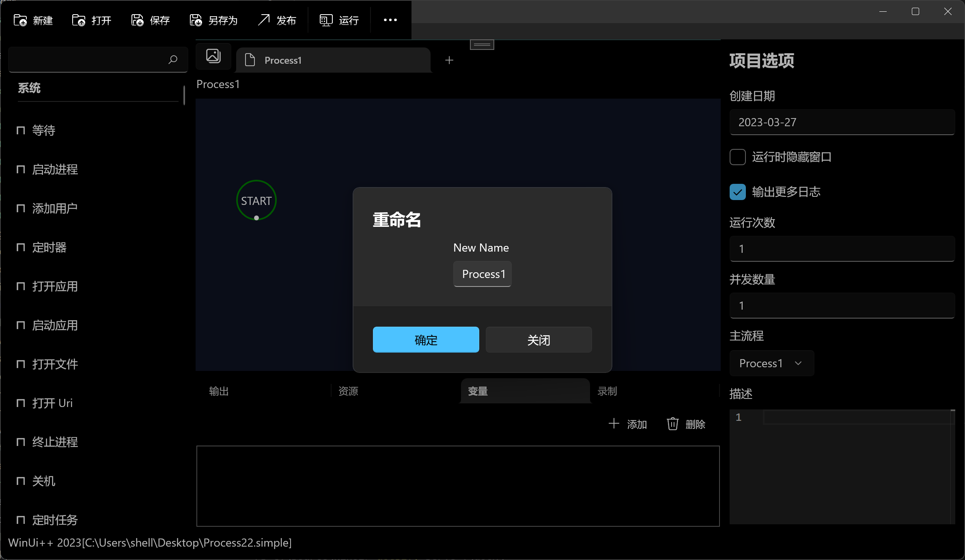Uncheck the 输出更多日志 checkbox
The image size is (965, 560).
[737, 192]
